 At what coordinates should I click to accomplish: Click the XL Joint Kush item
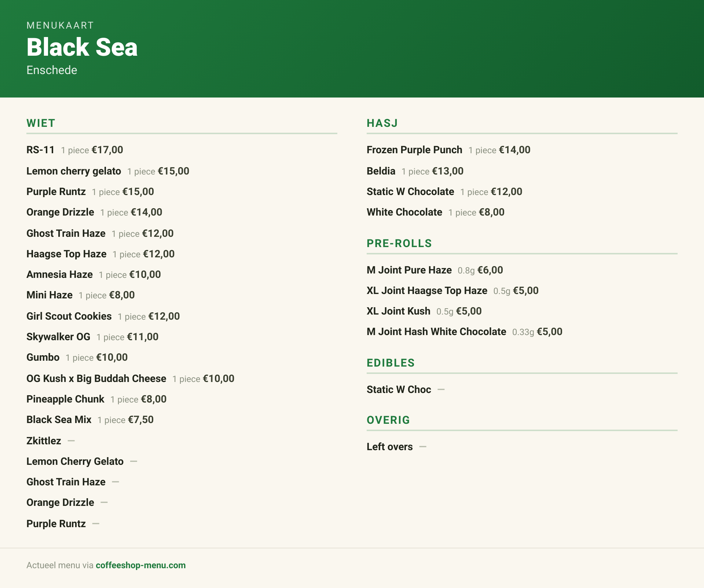point(424,311)
